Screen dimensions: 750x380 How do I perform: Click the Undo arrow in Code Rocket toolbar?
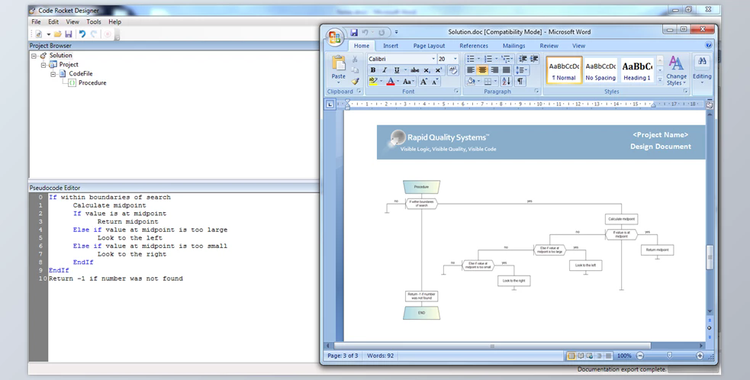(82, 34)
